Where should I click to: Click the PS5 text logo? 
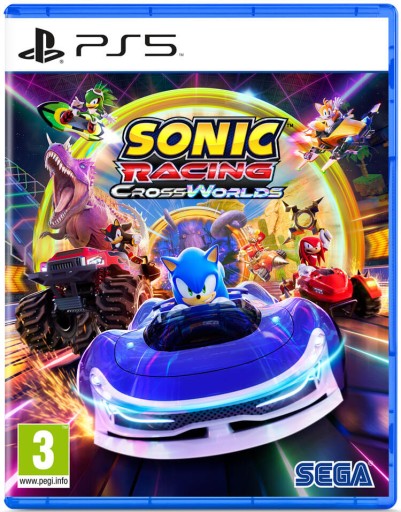(x=126, y=45)
